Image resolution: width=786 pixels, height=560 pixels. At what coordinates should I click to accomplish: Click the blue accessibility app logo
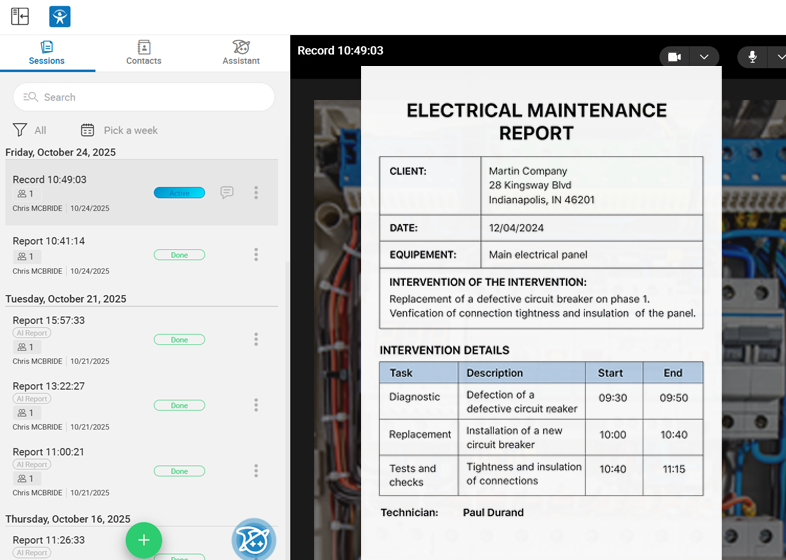pos(60,16)
